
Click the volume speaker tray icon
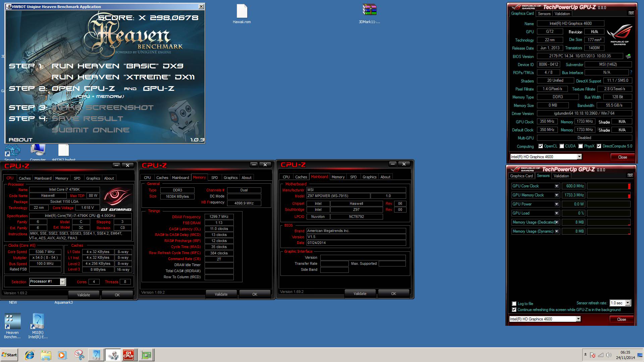point(609,355)
